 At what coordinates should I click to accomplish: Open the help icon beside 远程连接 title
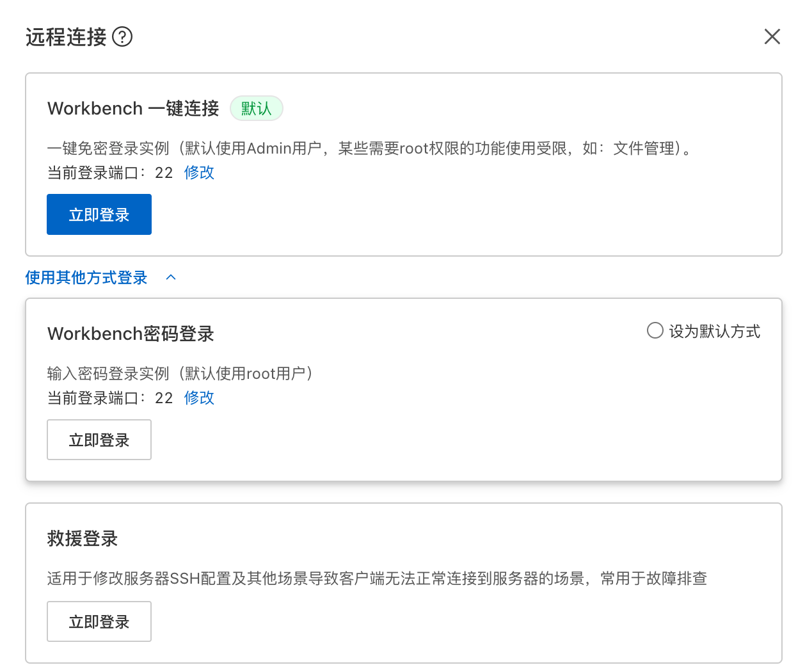pos(123,37)
